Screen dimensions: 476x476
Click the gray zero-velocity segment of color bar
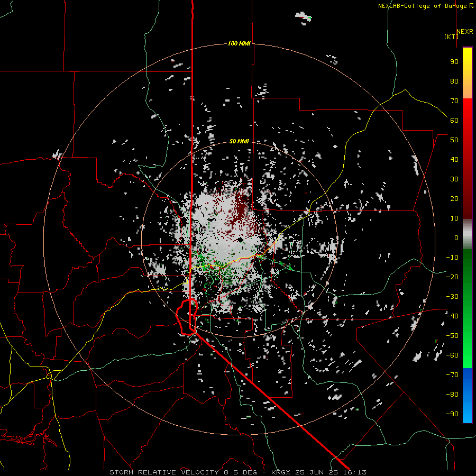pyautogui.click(x=467, y=234)
